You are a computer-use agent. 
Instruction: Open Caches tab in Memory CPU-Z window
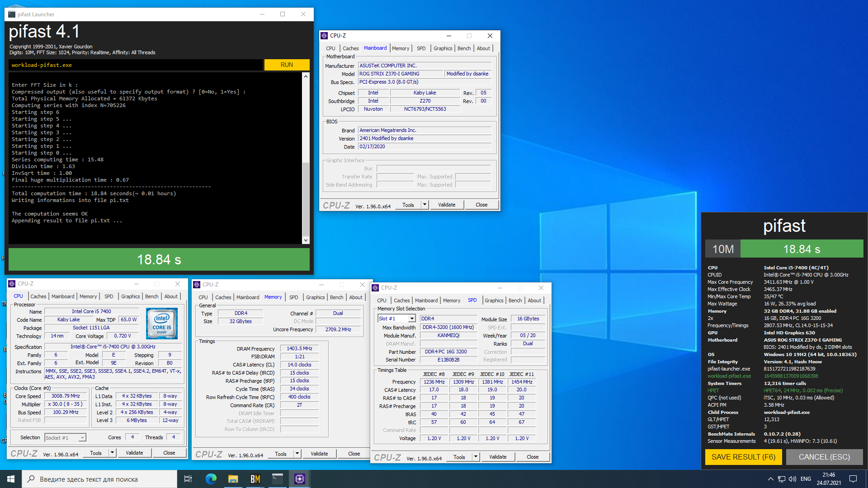[223, 297]
